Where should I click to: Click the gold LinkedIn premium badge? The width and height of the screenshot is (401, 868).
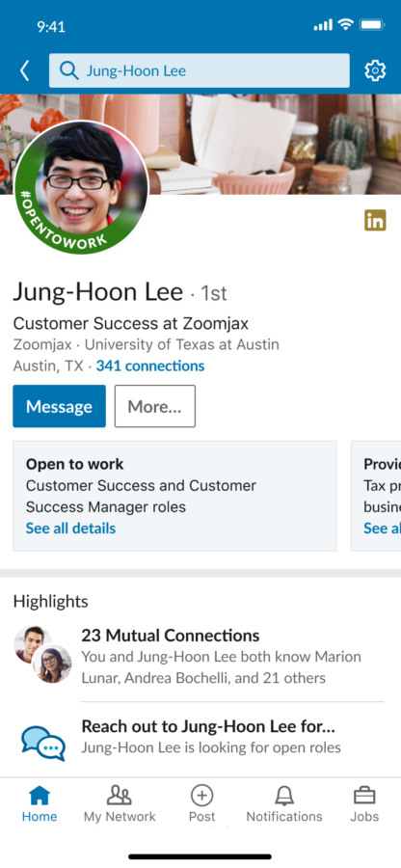(x=375, y=221)
